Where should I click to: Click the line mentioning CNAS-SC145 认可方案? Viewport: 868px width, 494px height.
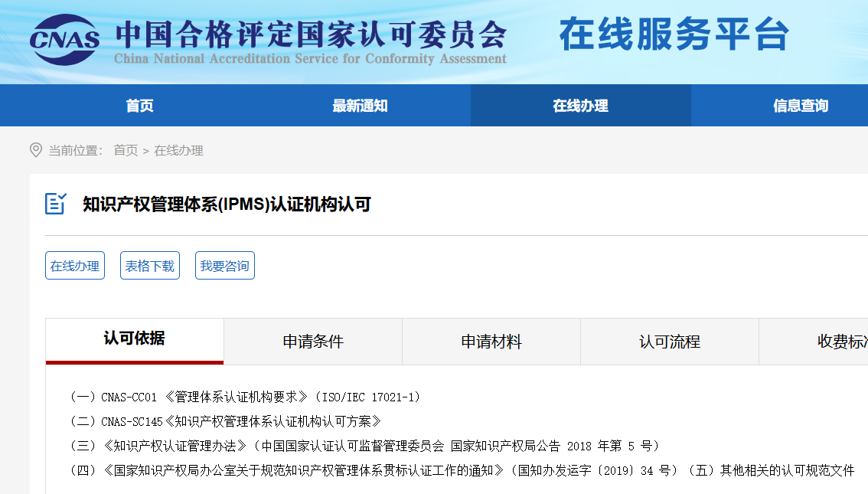(x=226, y=421)
